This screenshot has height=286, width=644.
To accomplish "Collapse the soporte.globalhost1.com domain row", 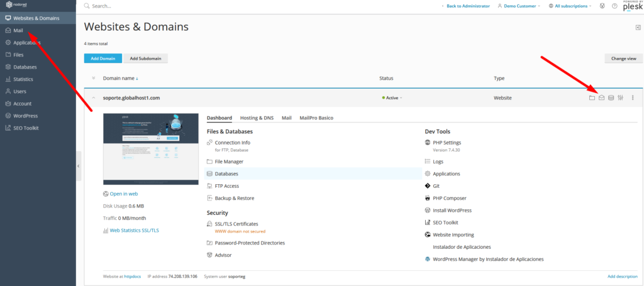I will [x=94, y=97].
